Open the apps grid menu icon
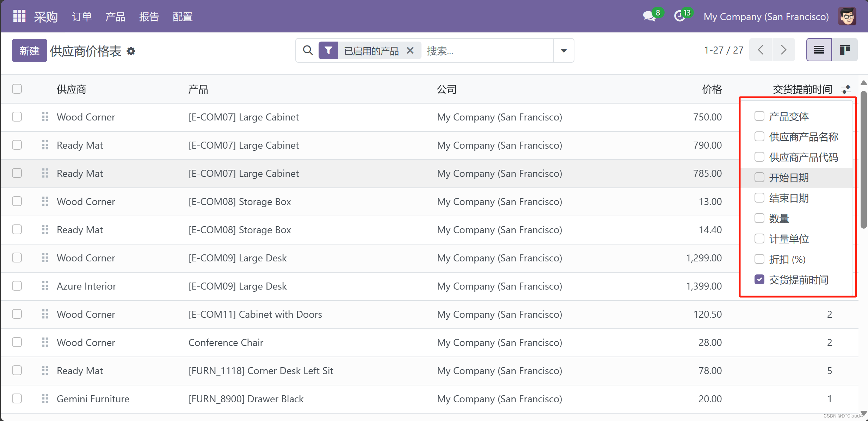 click(x=19, y=16)
